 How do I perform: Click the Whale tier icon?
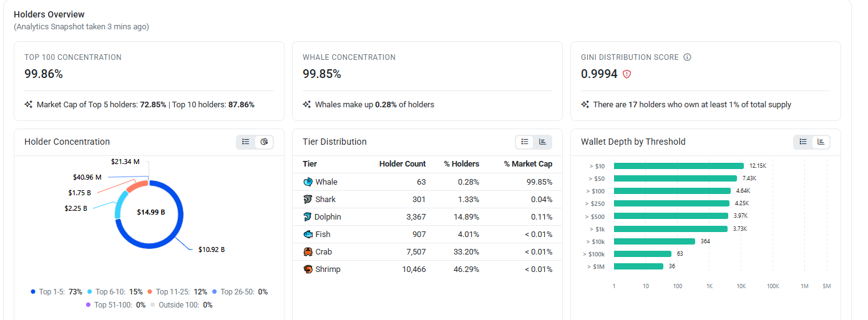(x=308, y=182)
